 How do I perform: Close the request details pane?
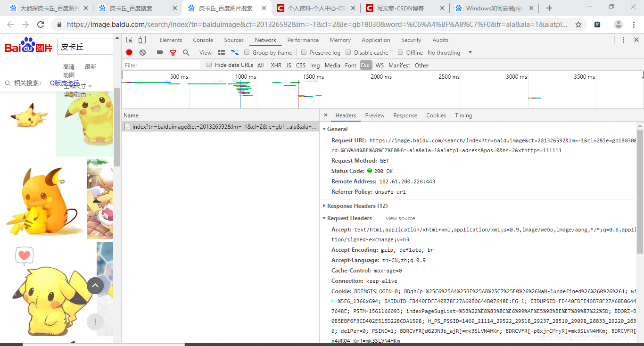click(x=326, y=115)
